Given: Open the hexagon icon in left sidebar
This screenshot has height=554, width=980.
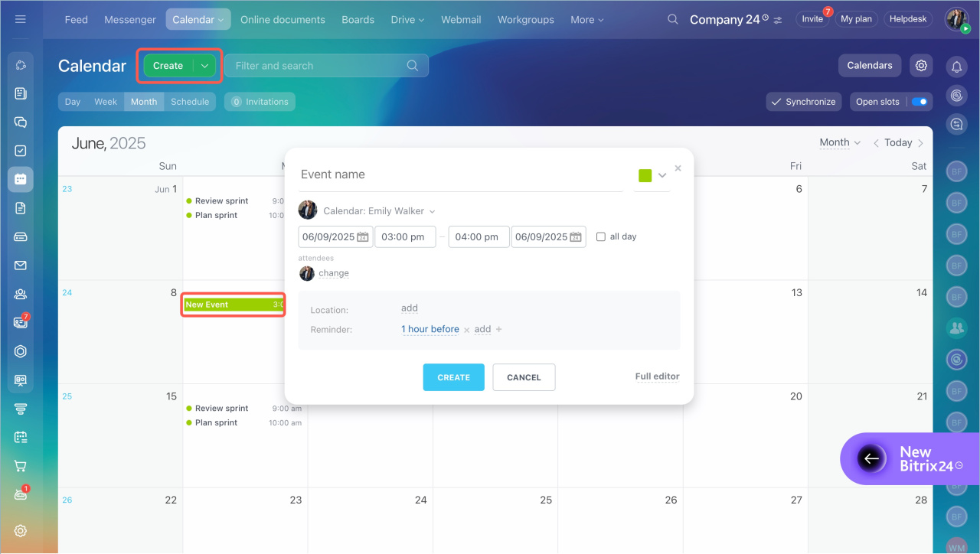Looking at the screenshot, I should pos(21,351).
